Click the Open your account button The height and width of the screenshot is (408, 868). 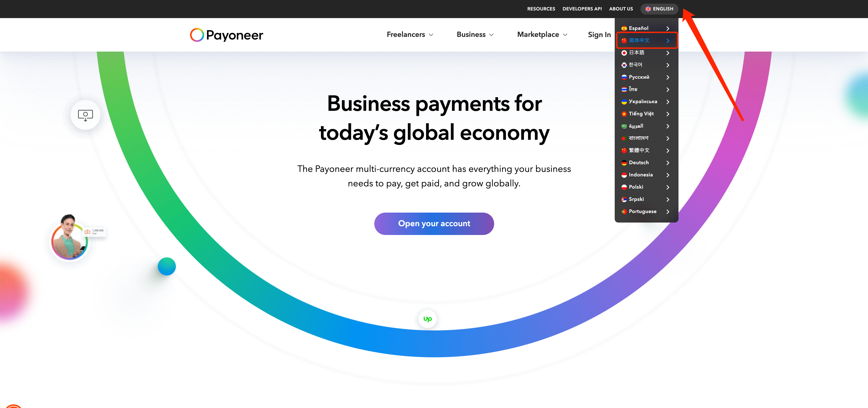coord(434,224)
